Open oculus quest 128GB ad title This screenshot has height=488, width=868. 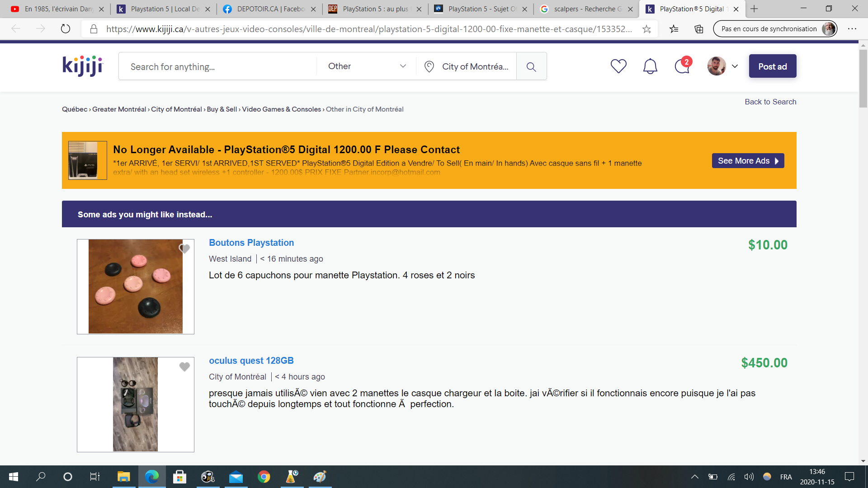(x=251, y=361)
